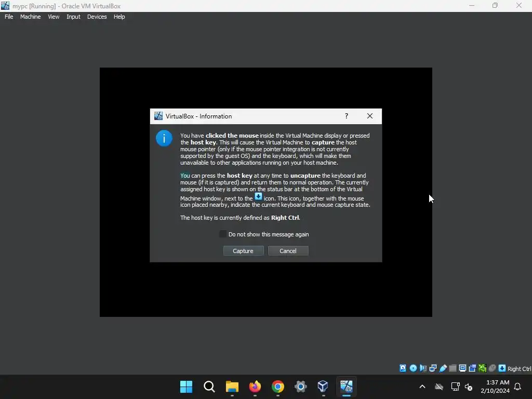
Task: Click display settings status icon
Action: pyautogui.click(x=462, y=368)
